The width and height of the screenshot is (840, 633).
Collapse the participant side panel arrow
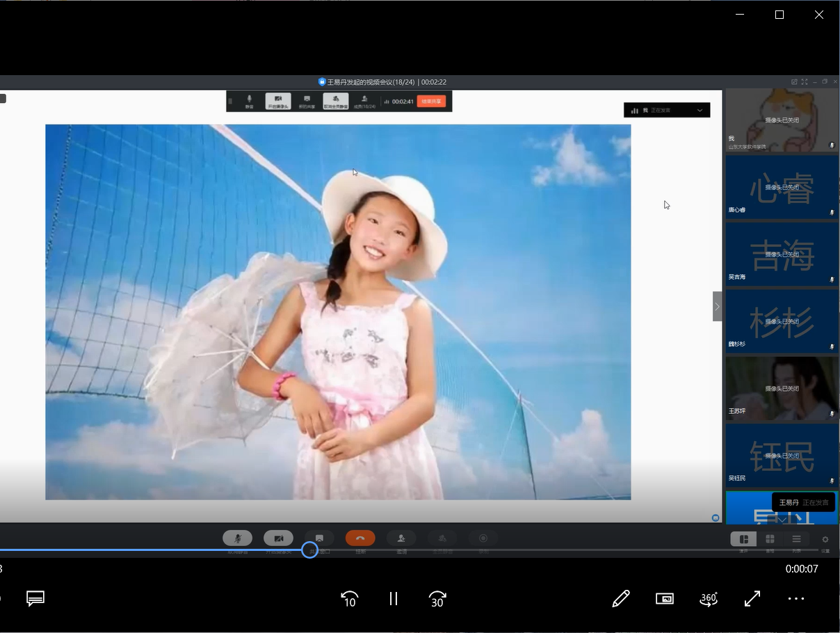click(717, 306)
